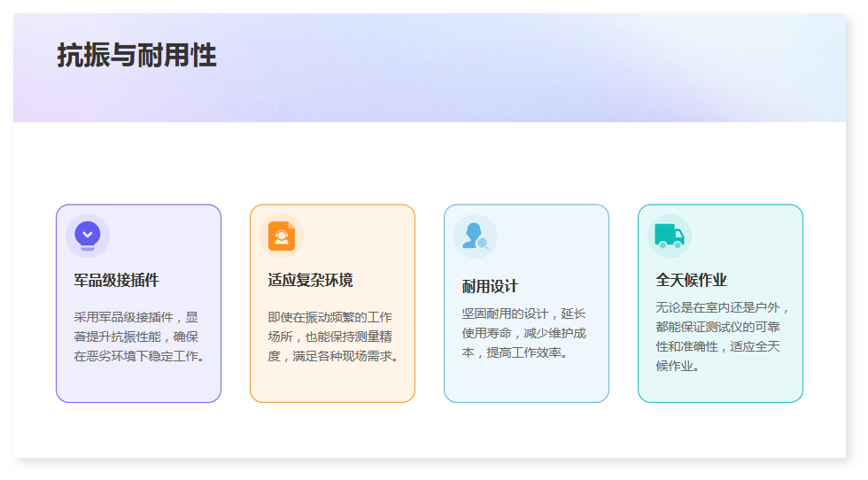Select the teal-bordered card's blank bottom area
The image size is (868, 480).
(x=720, y=388)
